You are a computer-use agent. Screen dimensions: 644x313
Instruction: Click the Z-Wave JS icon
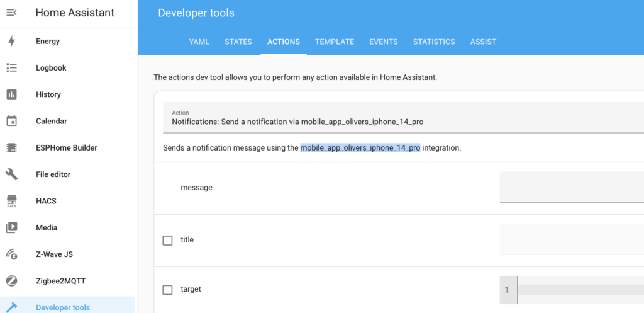pyautogui.click(x=11, y=254)
